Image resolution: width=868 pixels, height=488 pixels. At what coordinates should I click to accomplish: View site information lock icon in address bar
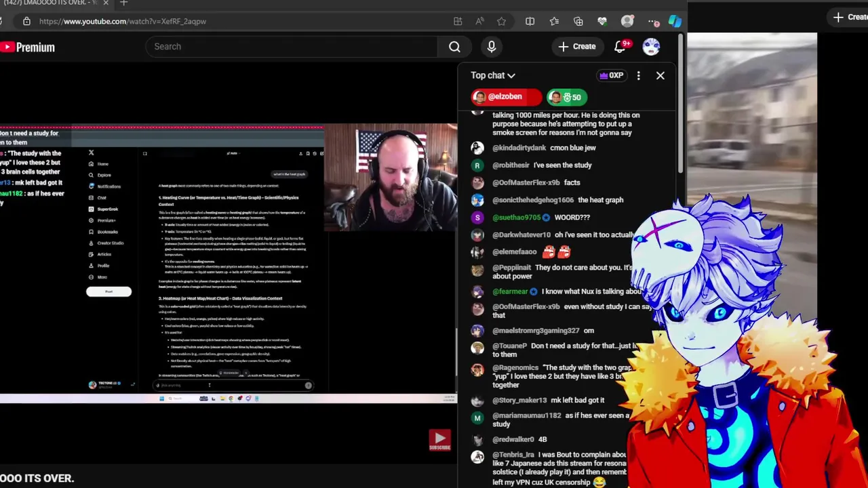tap(26, 21)
